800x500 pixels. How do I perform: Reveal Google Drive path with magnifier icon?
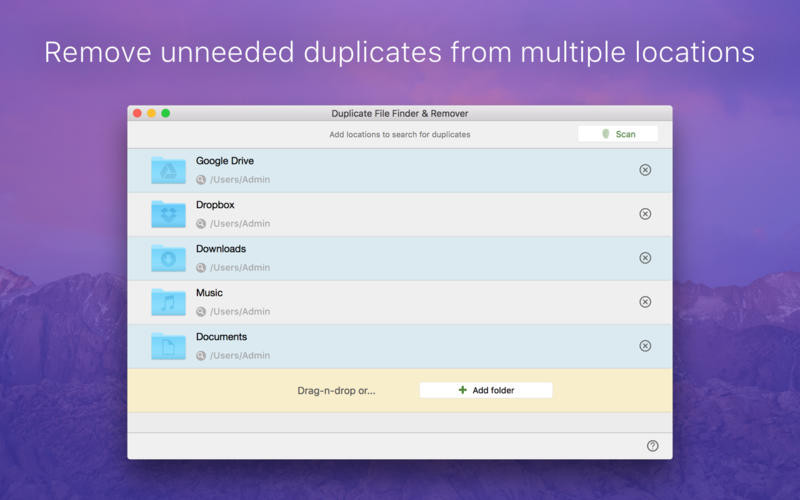(201, 180)
